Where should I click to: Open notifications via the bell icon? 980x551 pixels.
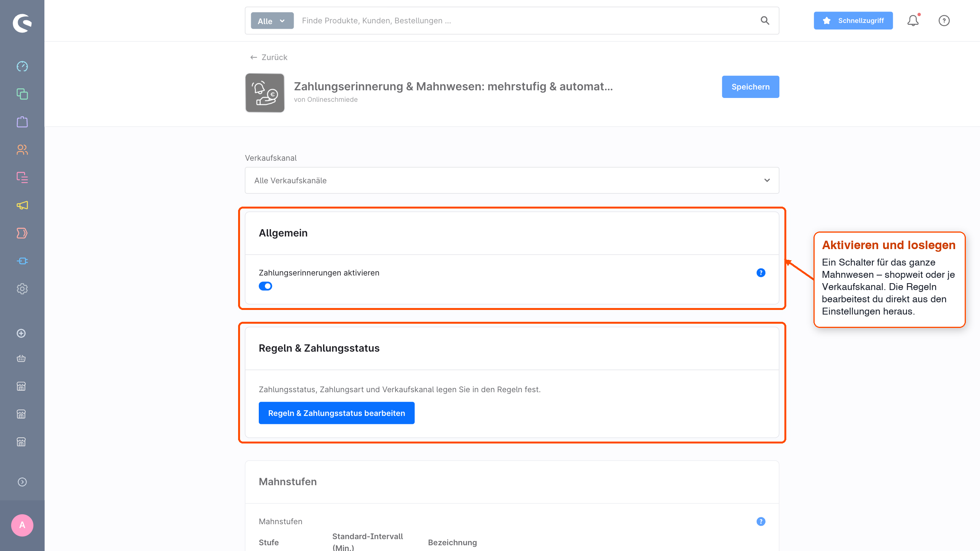click(913, 21)
